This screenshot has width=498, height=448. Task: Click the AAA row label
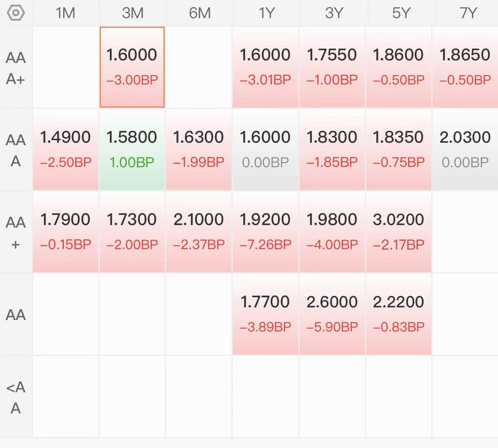(16, 150)
